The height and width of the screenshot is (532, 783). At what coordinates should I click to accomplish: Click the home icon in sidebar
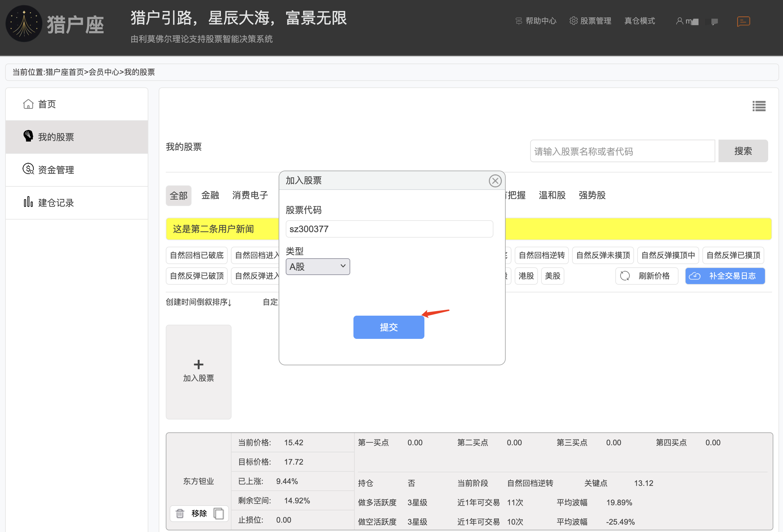(28, 104)
